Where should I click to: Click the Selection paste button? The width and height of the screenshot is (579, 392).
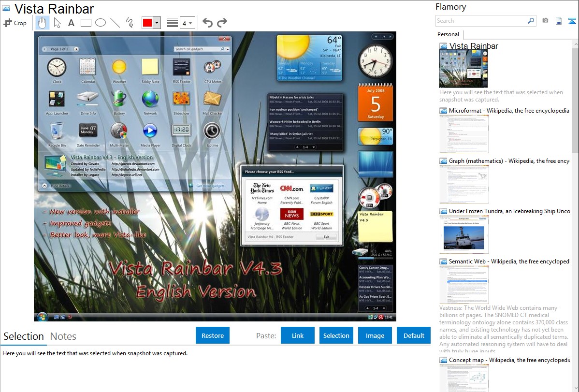336,335
